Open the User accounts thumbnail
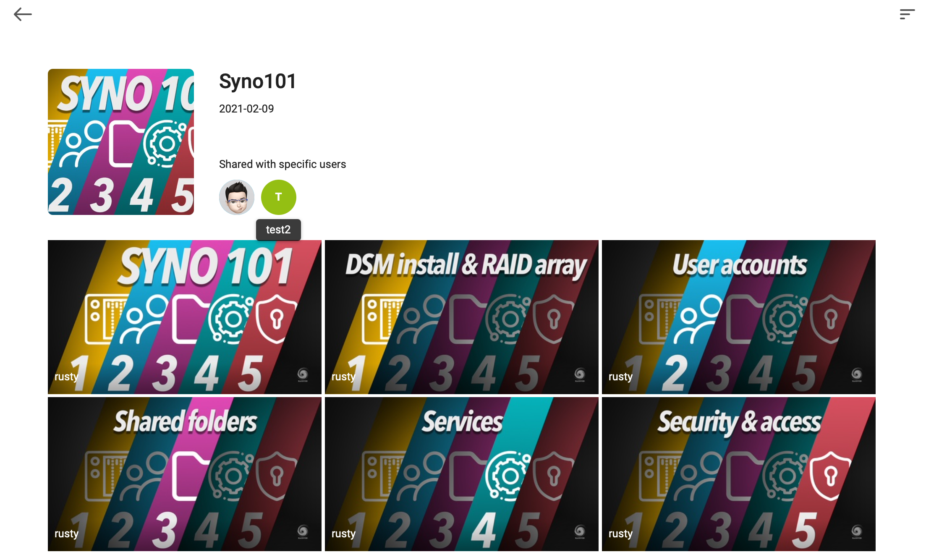This screenshot has height=560, width=926. (x=739, y=317)
